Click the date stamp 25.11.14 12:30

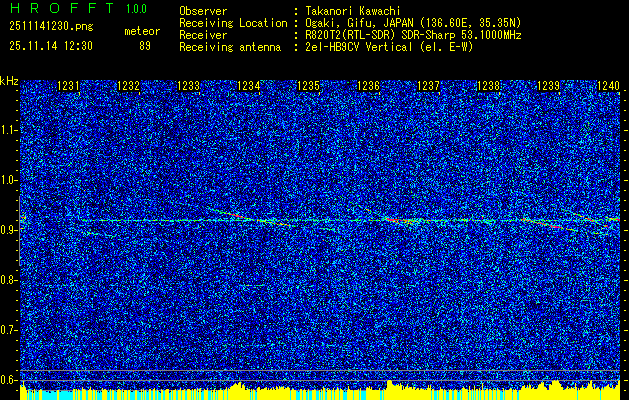coord(51,46)
